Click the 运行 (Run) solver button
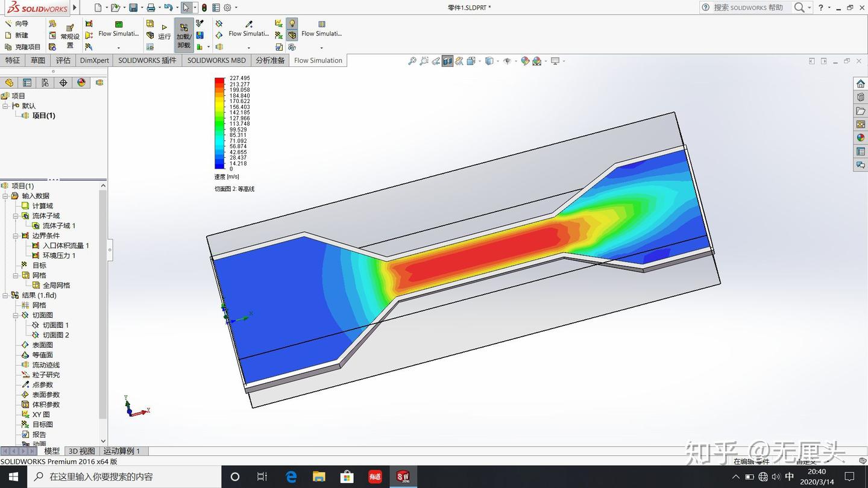Image resolution: width=868 pixels, height=488 pixels. coord(164,32)
